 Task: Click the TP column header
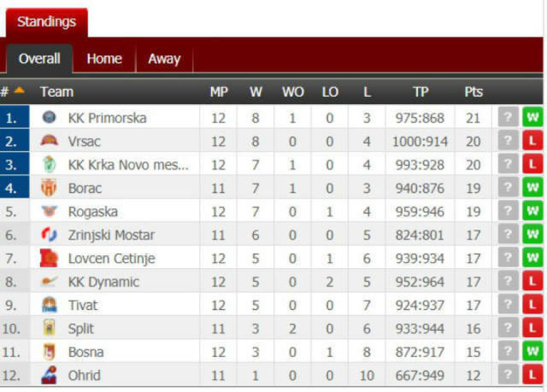tap(420, 91)
